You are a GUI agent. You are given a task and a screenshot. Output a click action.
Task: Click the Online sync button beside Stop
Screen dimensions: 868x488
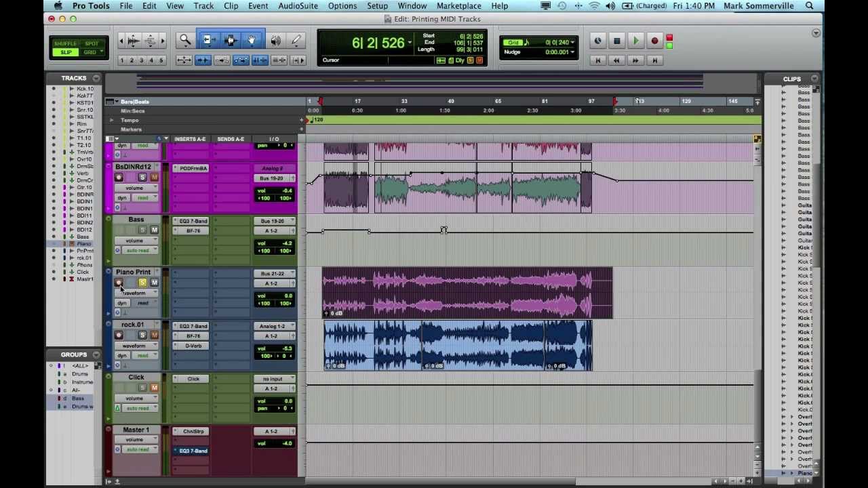point(597,41)
